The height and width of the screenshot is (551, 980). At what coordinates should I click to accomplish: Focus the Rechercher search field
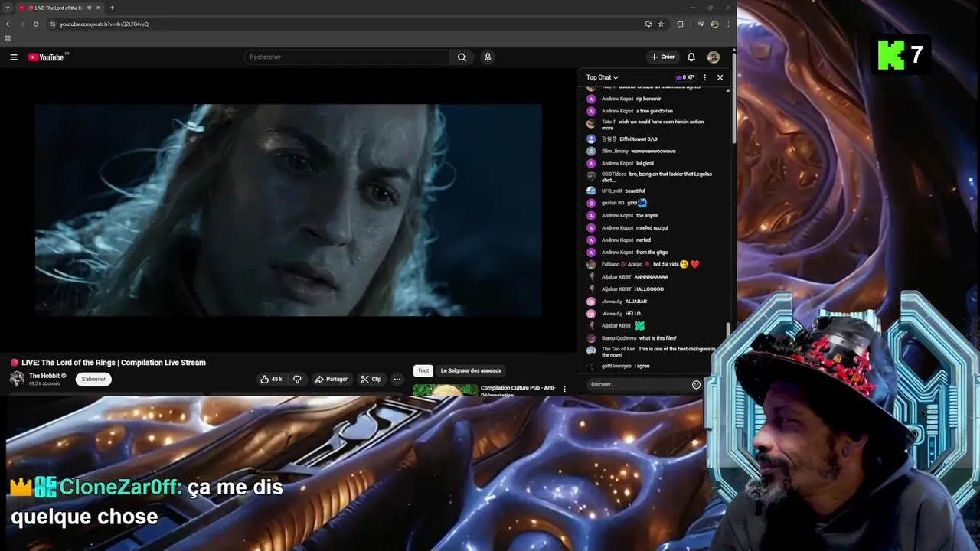click(347, 57)
